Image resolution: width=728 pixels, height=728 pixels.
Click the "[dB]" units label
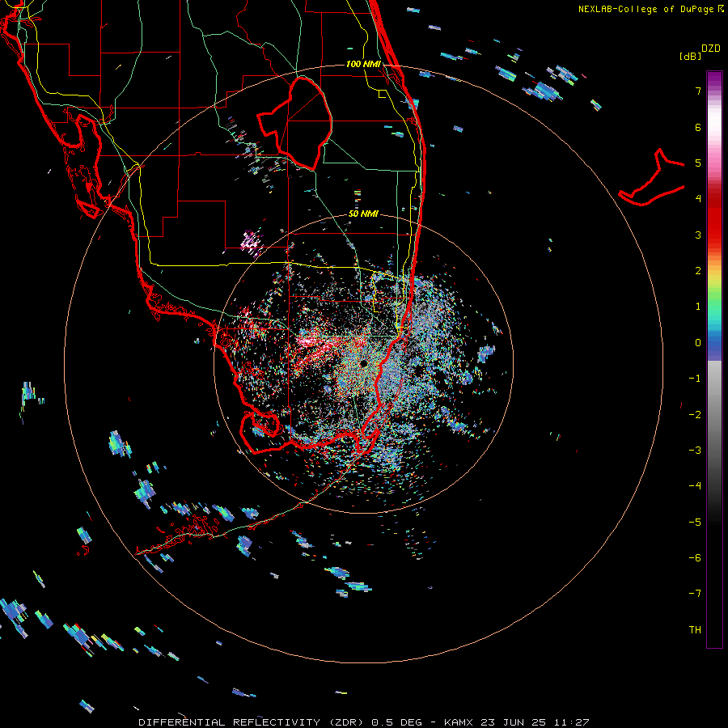[691, 56]
